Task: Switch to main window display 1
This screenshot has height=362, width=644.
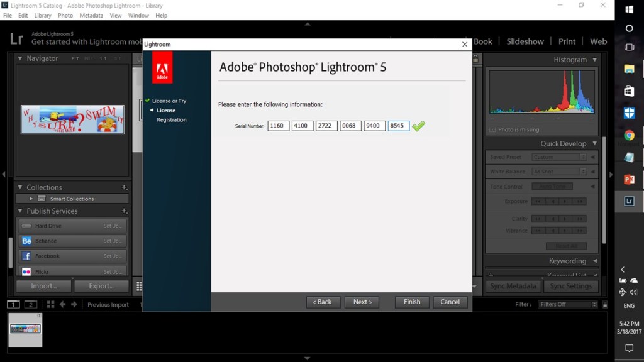Action: click(x=13, y=304)
